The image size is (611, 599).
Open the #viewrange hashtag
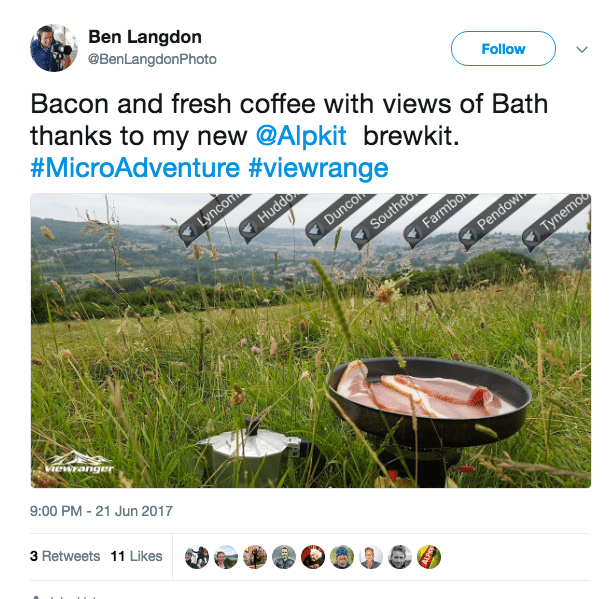pos(318,166)
